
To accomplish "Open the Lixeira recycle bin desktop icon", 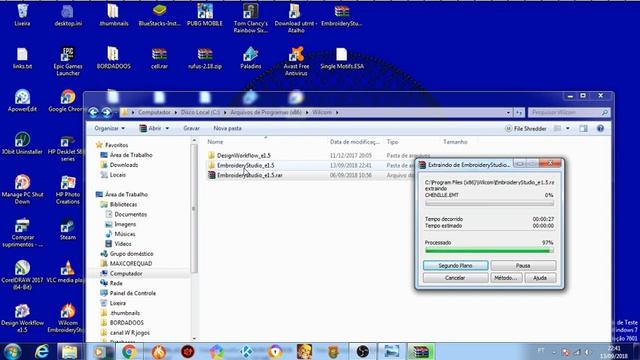I will [22, 15].
